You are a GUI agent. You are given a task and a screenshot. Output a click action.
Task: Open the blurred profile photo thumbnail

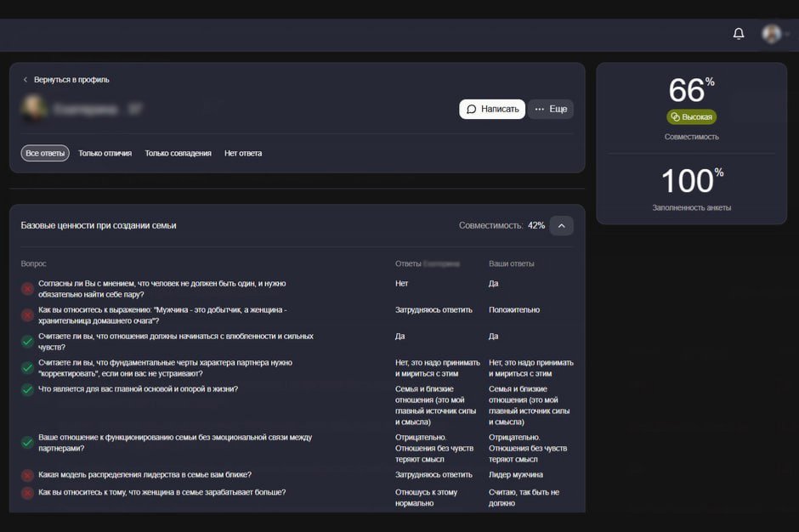(x=34, y=108)
